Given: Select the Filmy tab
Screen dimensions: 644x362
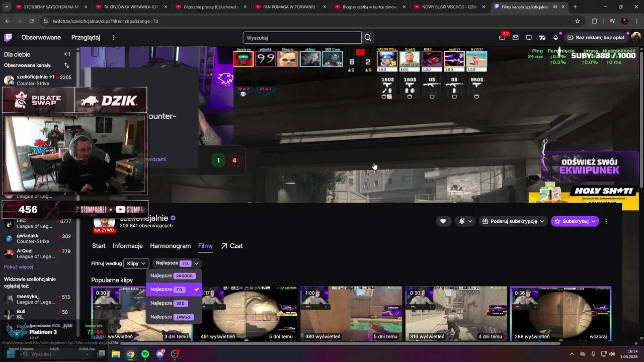Looking at the screenshot, I should (x=205, y=246).
